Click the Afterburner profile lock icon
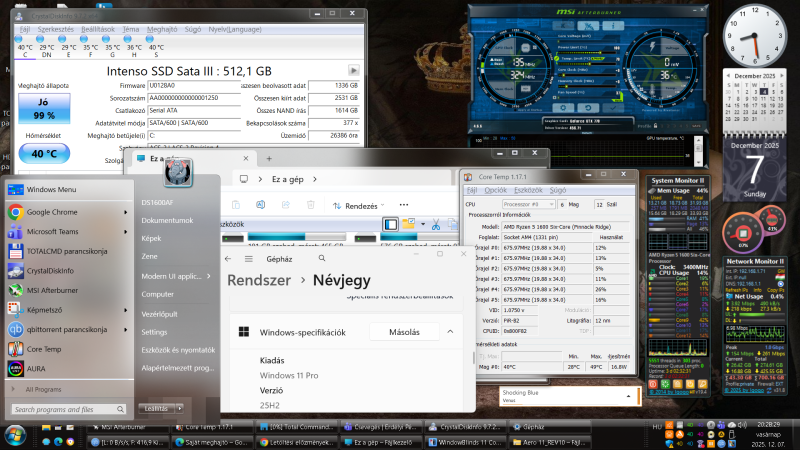 click(655, 126)
